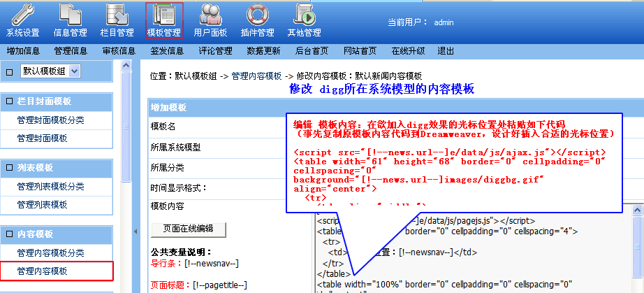
Task: Click the 信息管理 documents icon
Action: 70,15
